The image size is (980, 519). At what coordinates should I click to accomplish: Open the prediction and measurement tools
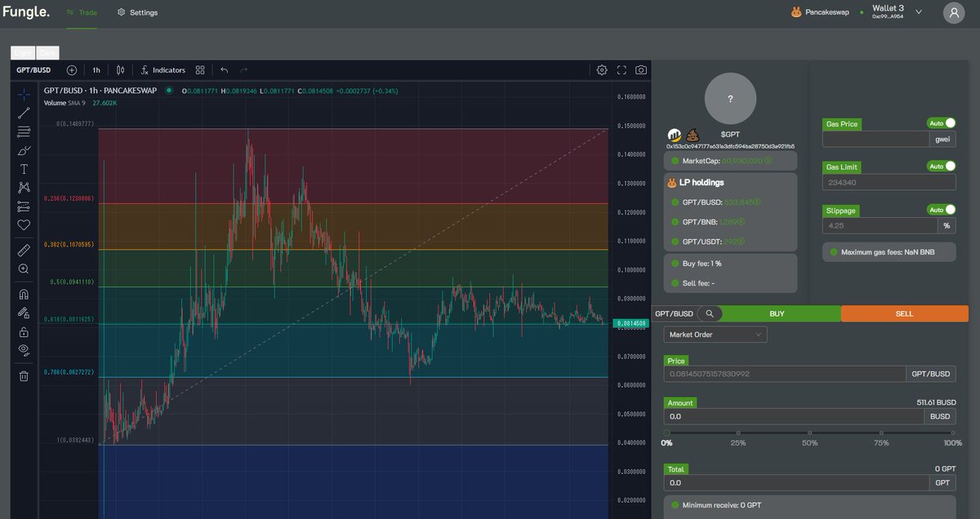pyautogui.click(x=24, y=206)
